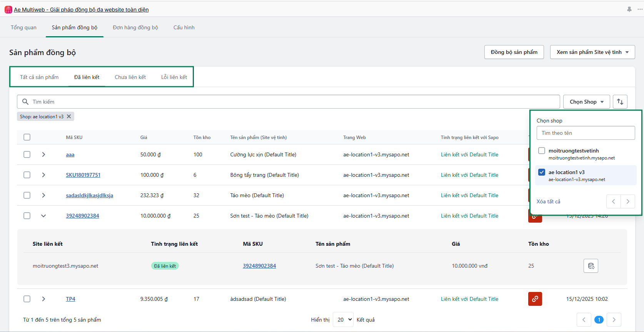This screenshot has height=332, width=644.
Task: Click the Tìm kiếm search field
Action: coord(289,102)
